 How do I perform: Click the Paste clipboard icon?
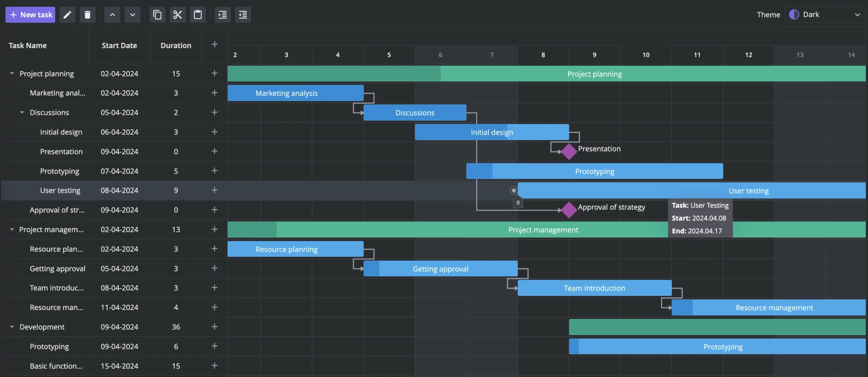pos(198,15)
